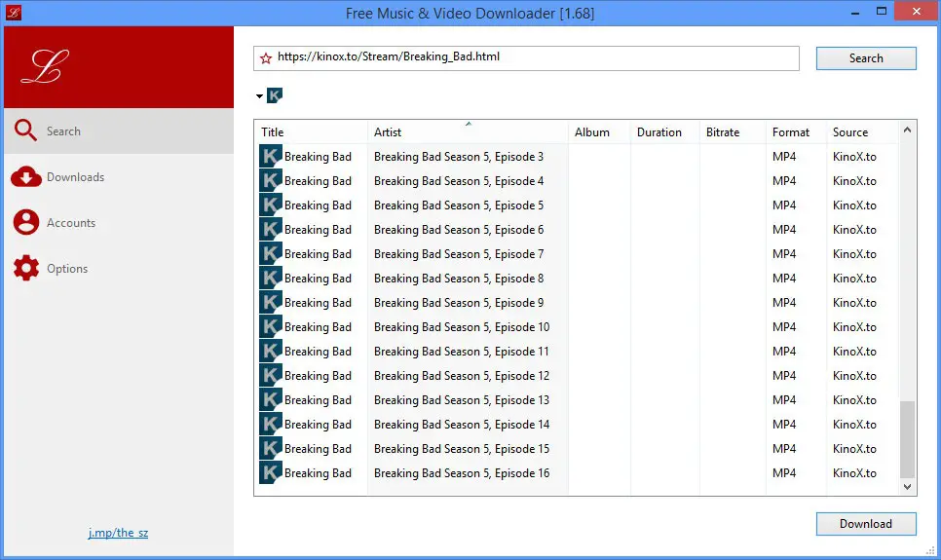Click K icon on Season 5, Episode 12 row
Screen dimensions: 941x560
[271, 375]
